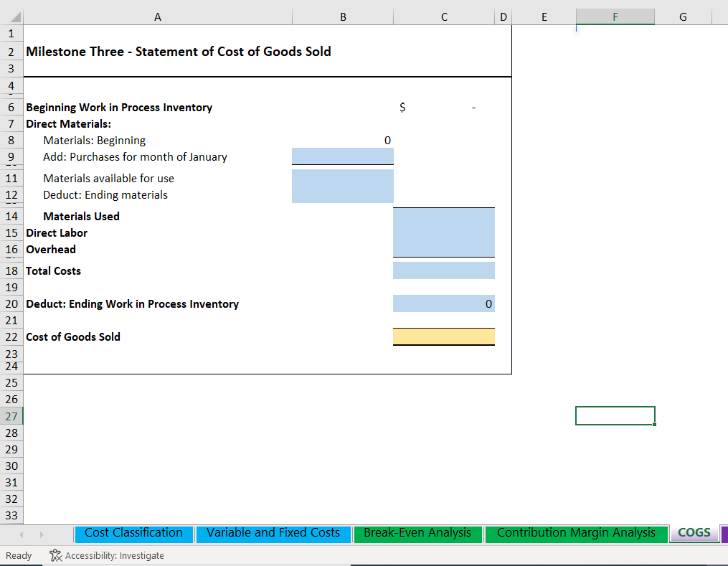The width and height of the screenshot is (728, 566).
Task: Click the Materials Beginning value 0
Action: [x=387, y=140]
